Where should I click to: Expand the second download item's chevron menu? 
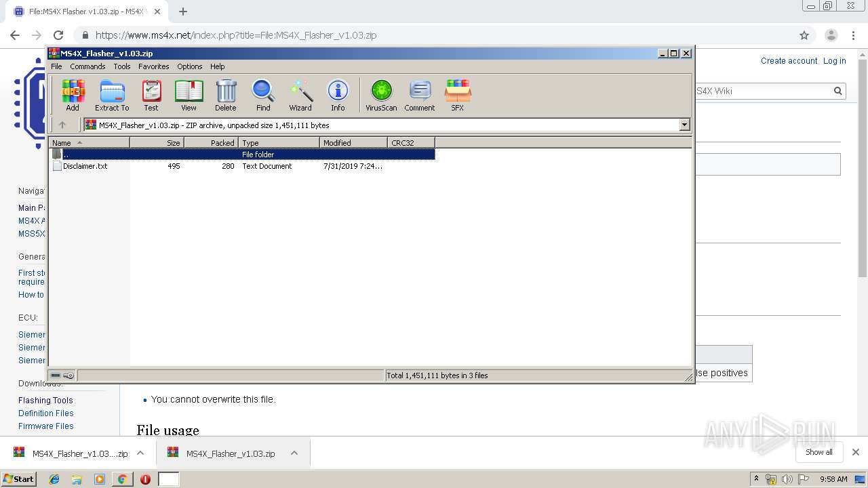[294, 453]
